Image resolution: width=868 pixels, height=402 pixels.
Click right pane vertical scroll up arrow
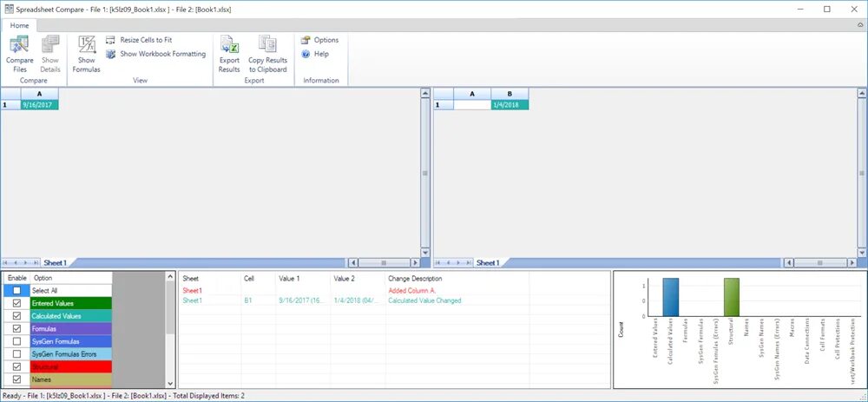click(862, 93)
